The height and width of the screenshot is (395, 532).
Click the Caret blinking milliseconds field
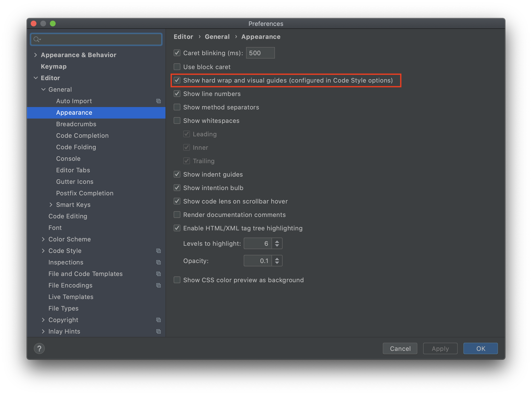(260, 53)
